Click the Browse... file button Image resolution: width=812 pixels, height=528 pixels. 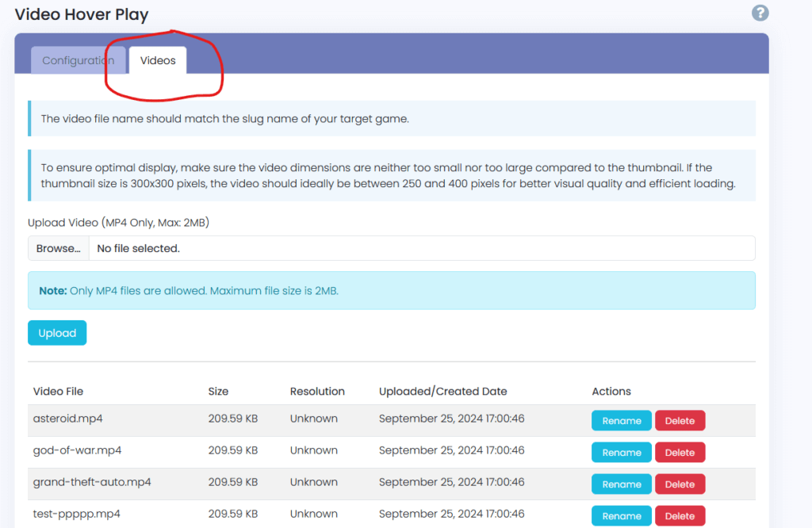click(59, 248)
